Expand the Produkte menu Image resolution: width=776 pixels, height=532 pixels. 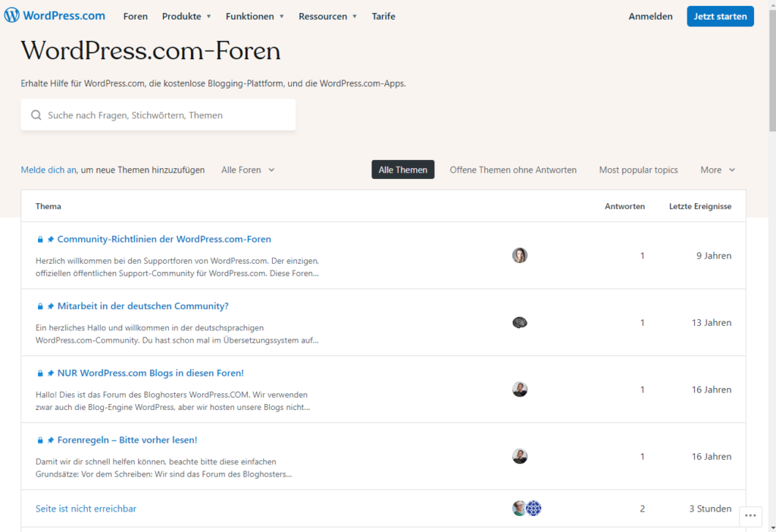tap(186, 17)
